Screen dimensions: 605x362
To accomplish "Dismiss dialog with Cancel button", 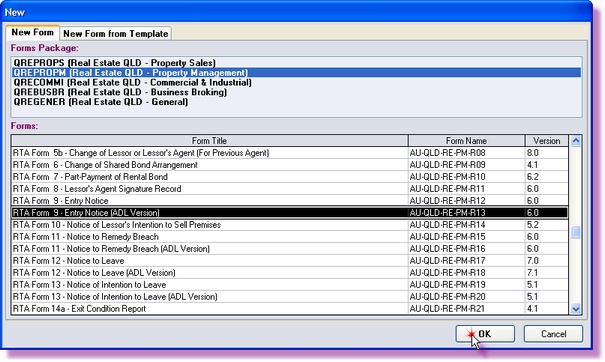I will point(553,334).
